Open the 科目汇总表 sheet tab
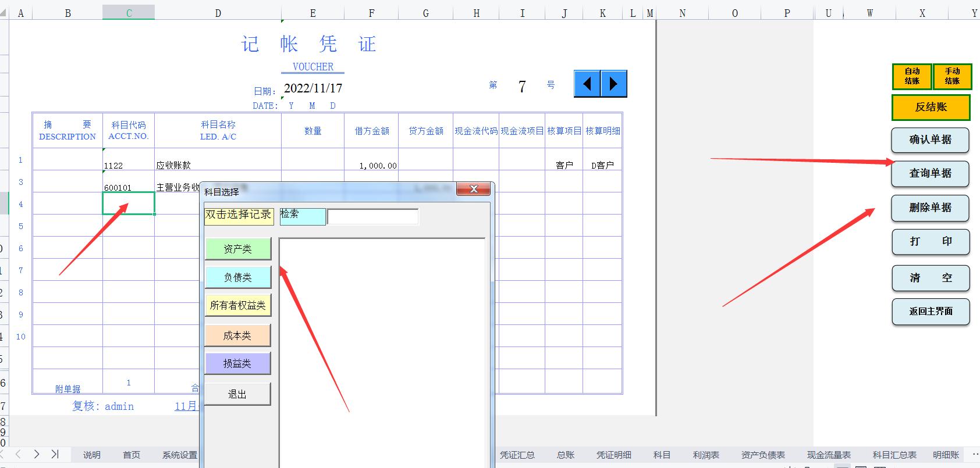Image resolution: width=980 pixels, height=468 pixels. pos(894,455)
